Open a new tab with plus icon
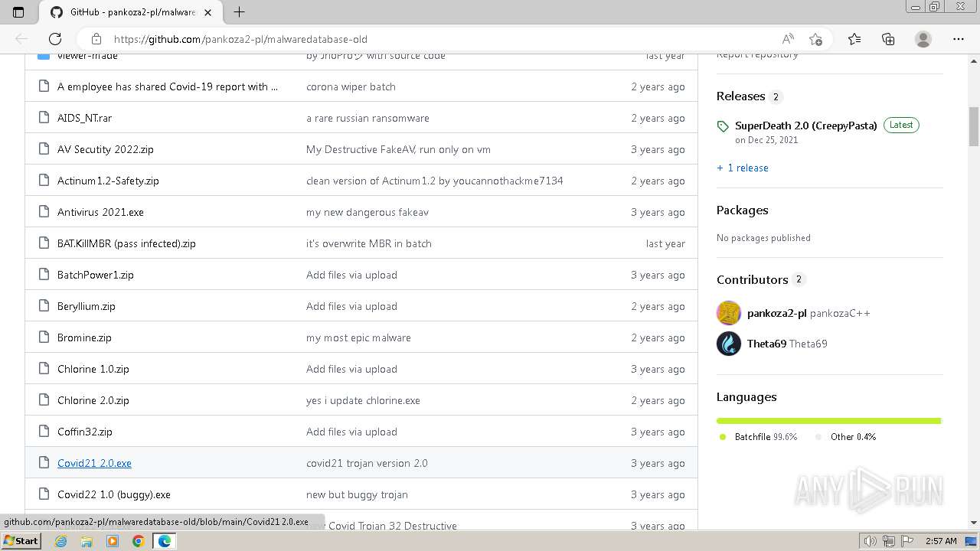980x551 pixels. 239,12
